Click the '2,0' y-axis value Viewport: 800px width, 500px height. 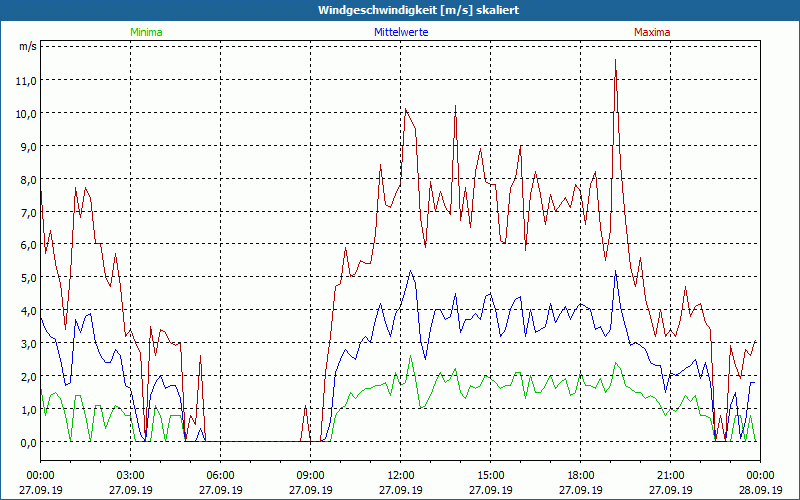coord(31,377)
